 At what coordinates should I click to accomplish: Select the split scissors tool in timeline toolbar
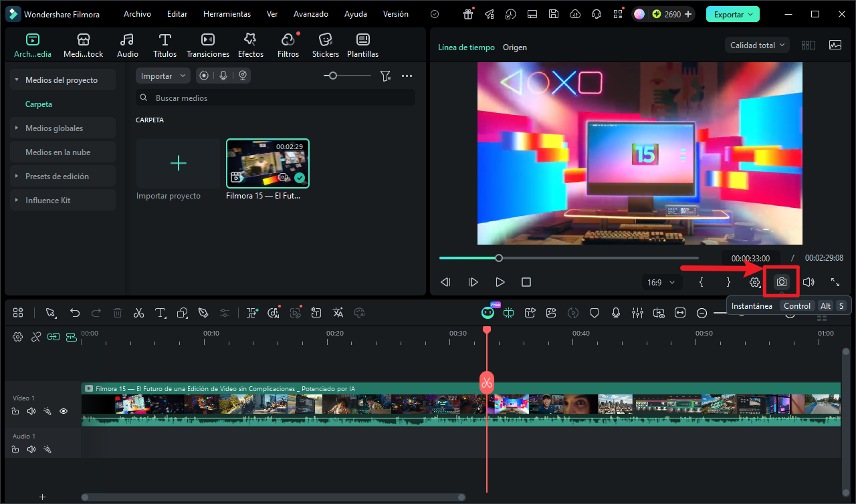pyautogui.click(x=138, y=313)
